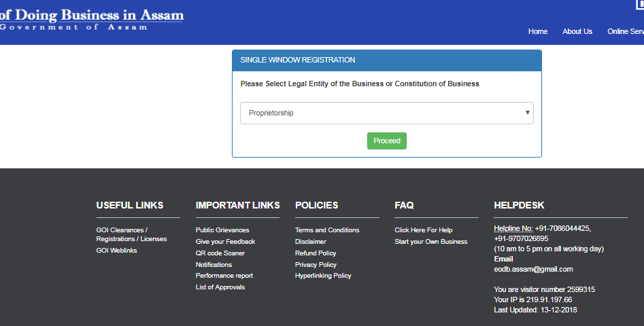Viewport: 644px width, 326px height.
Task: Visit the GOI Weblinks link
Action: (116, 251)
